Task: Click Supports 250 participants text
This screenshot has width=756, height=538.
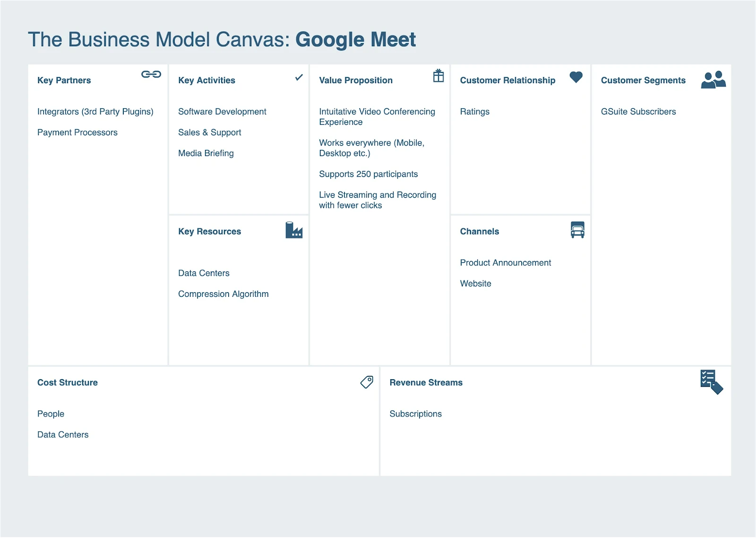Action: pyautogui.click(x=369, y=174)
